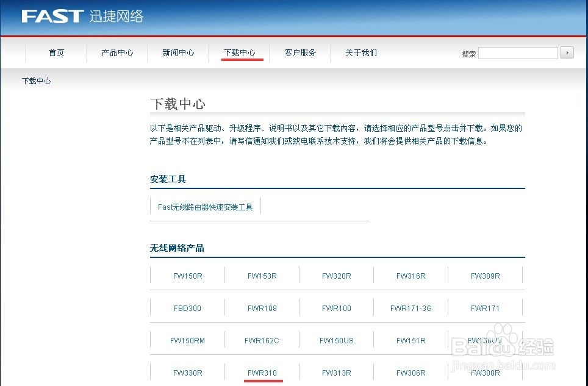Click the FW150US product link
This screenshot has width=588, height=386.
point(336,340)
